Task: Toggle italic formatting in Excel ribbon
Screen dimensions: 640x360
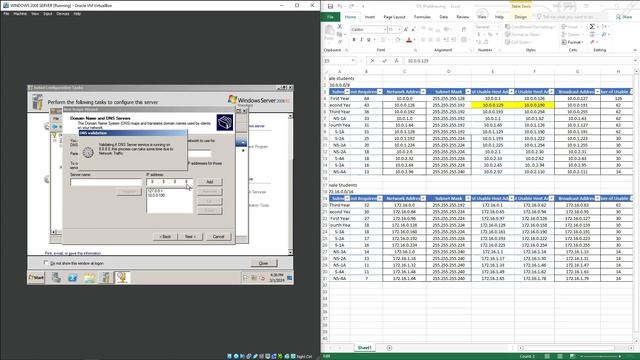Action: pyautogui.click(x=361, y=40)
